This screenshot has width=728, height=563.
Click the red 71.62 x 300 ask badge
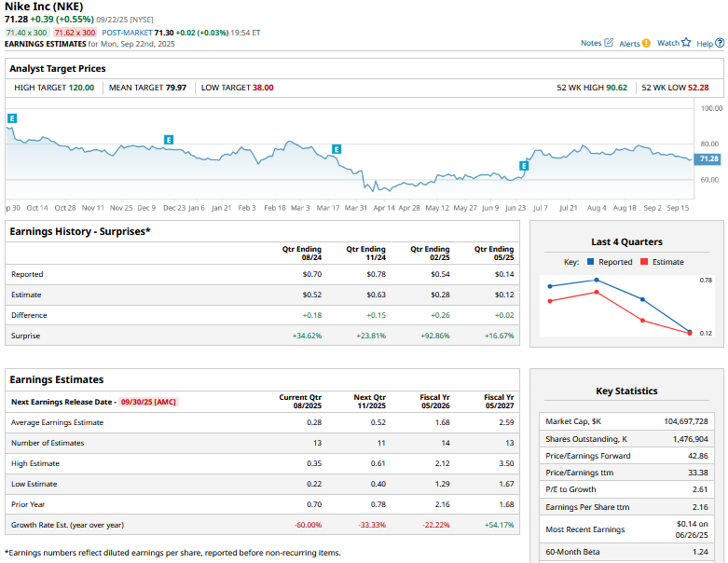click(75, 32)
